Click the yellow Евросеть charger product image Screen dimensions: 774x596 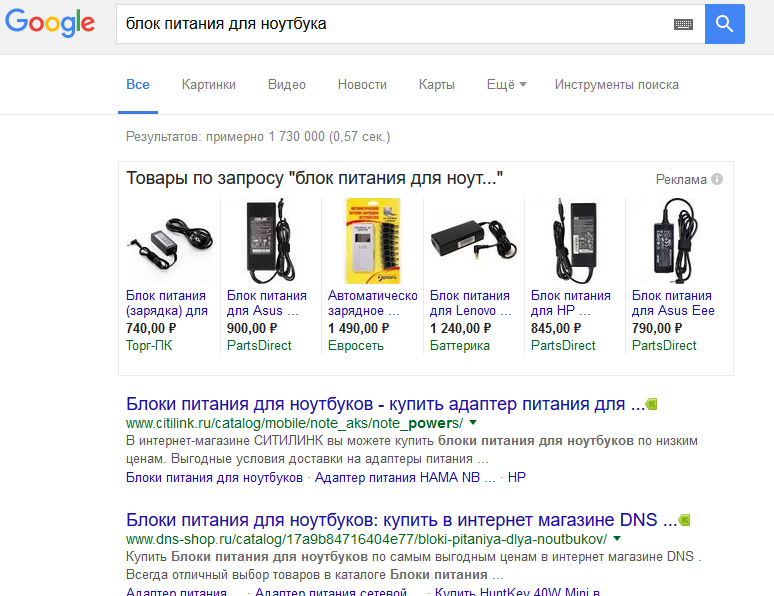pyautogui.click(x=372, y=241)
